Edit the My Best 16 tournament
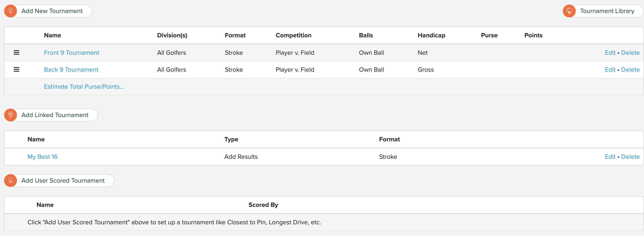Viewport: 644px width, 236px height. (x=610, y=157)
